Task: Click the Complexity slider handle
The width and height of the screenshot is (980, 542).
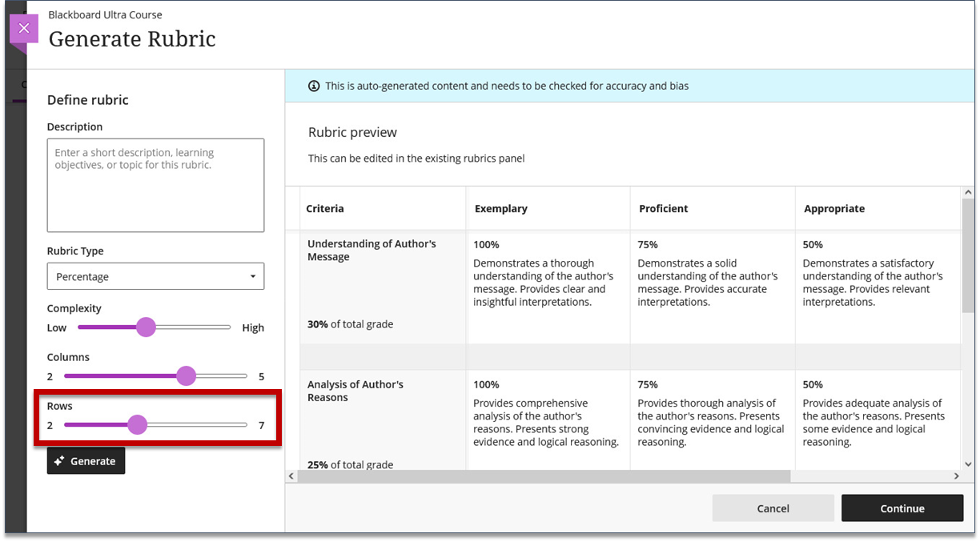Action: pyautogui.click(x=146, y=327)
